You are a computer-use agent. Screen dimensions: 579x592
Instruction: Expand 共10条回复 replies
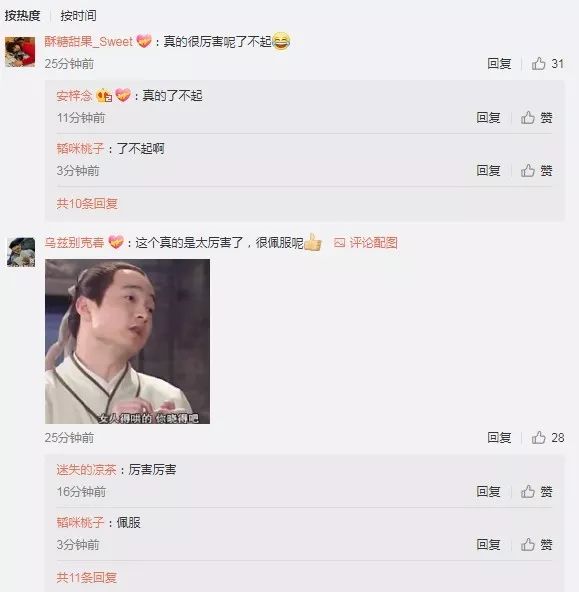pos(87,204)
